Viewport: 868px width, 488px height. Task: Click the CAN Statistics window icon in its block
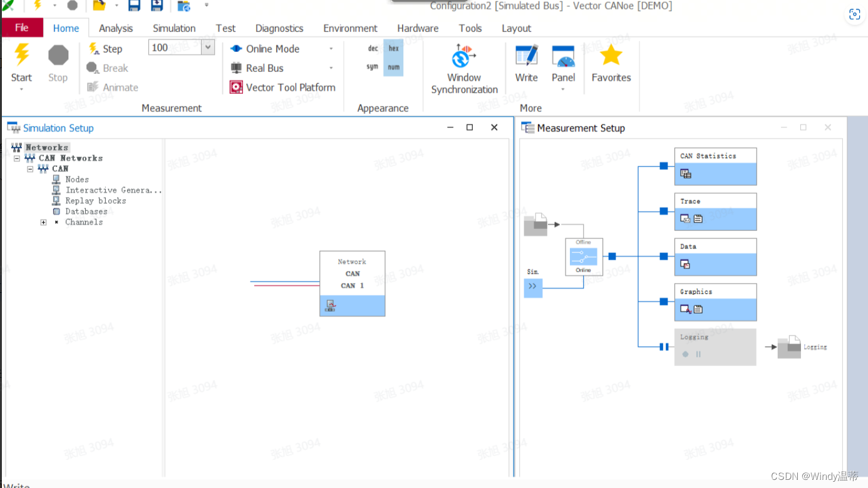(686, 174)
